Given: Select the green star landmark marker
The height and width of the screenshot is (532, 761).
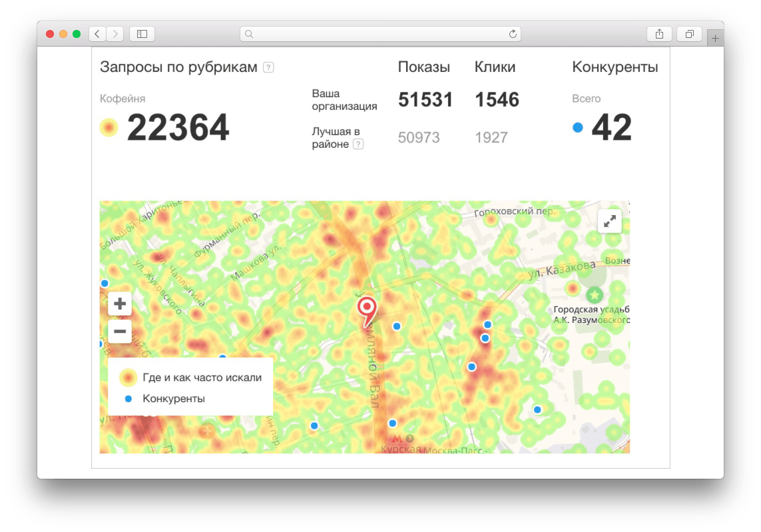Looking at the screenshot, I should tap(594, 294).
